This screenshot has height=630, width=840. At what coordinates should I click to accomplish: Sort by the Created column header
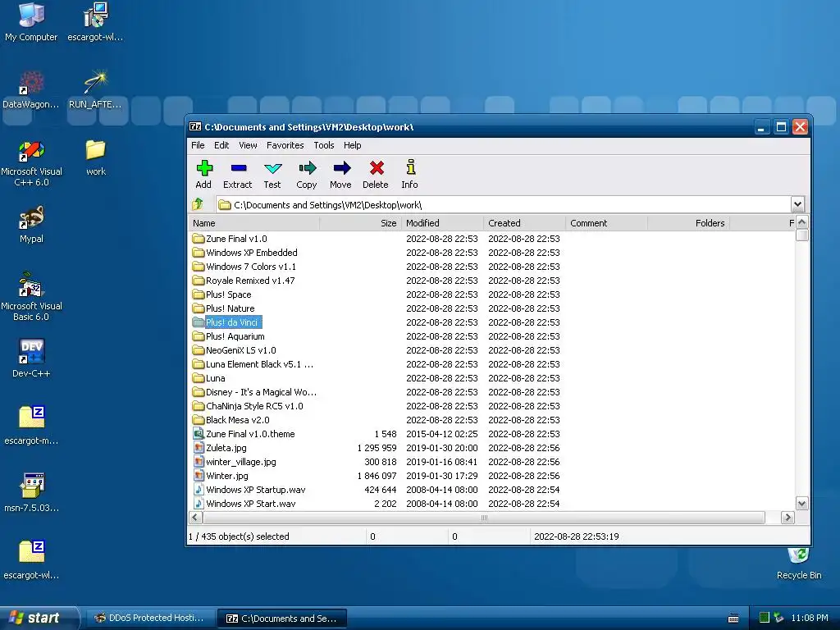[524, 223]
